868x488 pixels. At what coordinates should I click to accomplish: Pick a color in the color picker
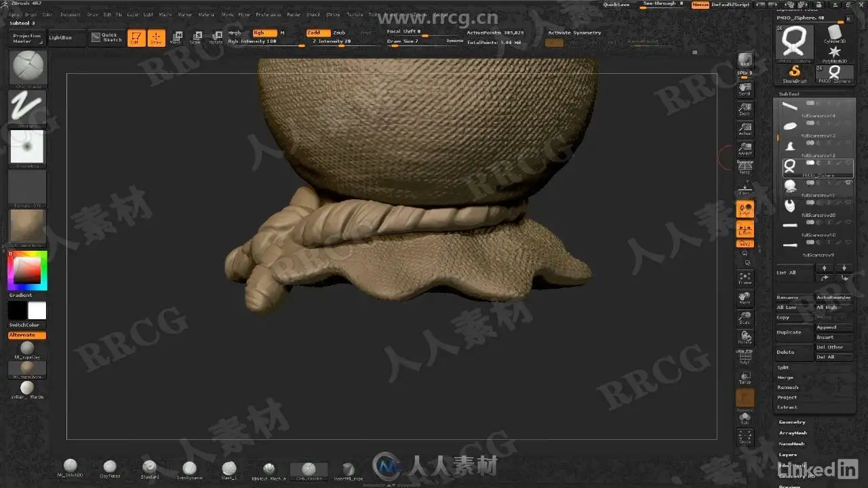coord(27,270)
